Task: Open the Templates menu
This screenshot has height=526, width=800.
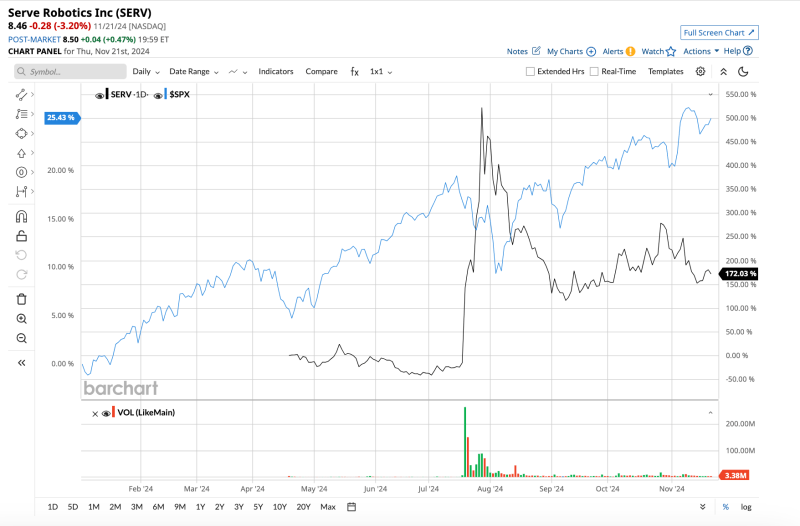Action: [x=665, y=71]
